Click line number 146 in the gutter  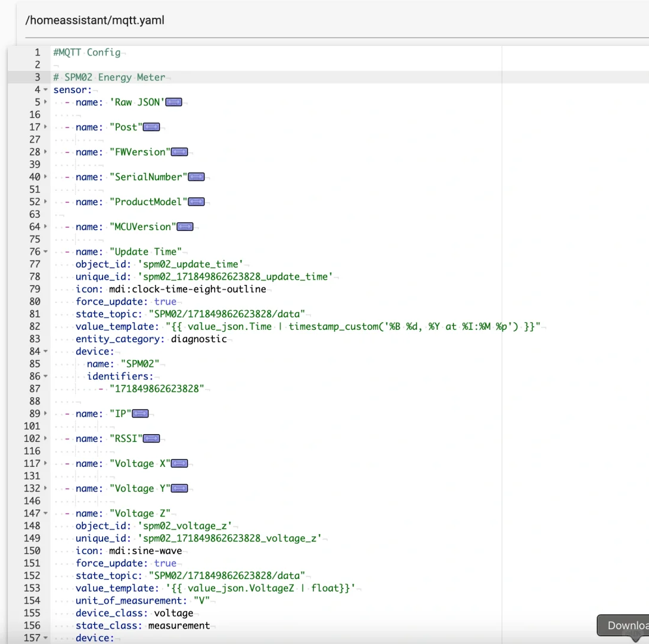click(32, 501)
